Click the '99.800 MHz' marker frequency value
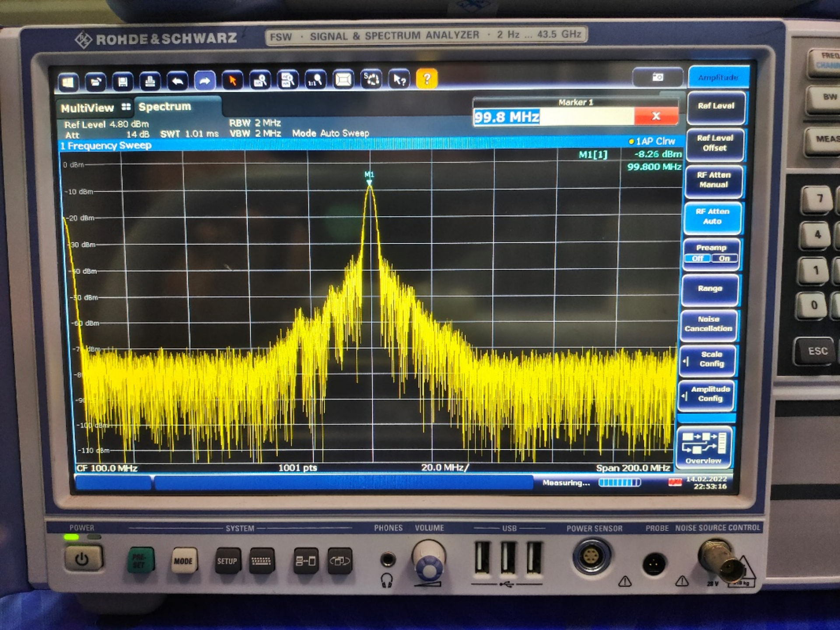The width and height of the screenshot is (840, 630). coord(654,167)
